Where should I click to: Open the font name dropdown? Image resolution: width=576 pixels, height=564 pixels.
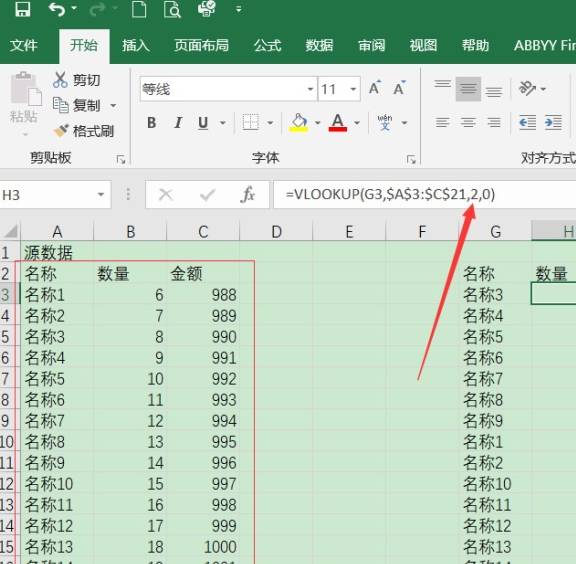click(x=310, y=89)
